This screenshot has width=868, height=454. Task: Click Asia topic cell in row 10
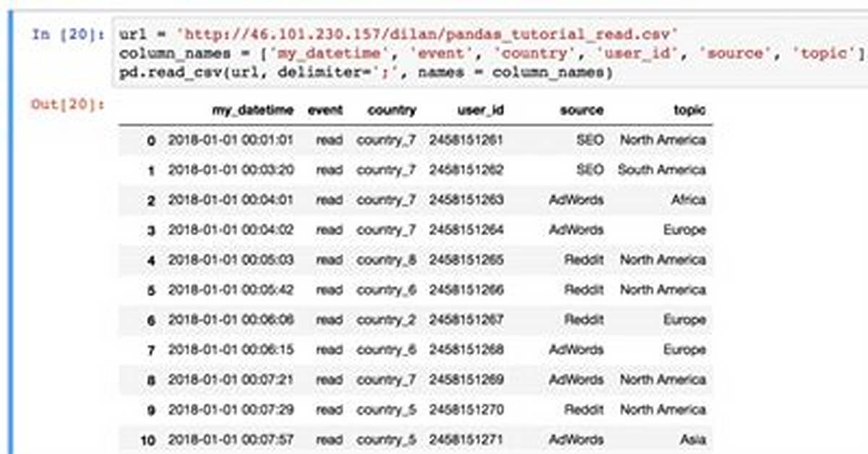[x=693, y=440]
